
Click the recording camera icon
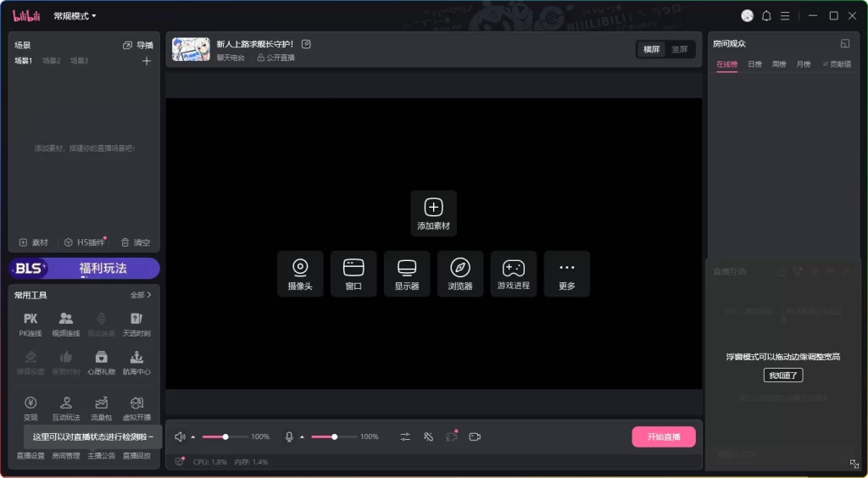coord(475,437)
